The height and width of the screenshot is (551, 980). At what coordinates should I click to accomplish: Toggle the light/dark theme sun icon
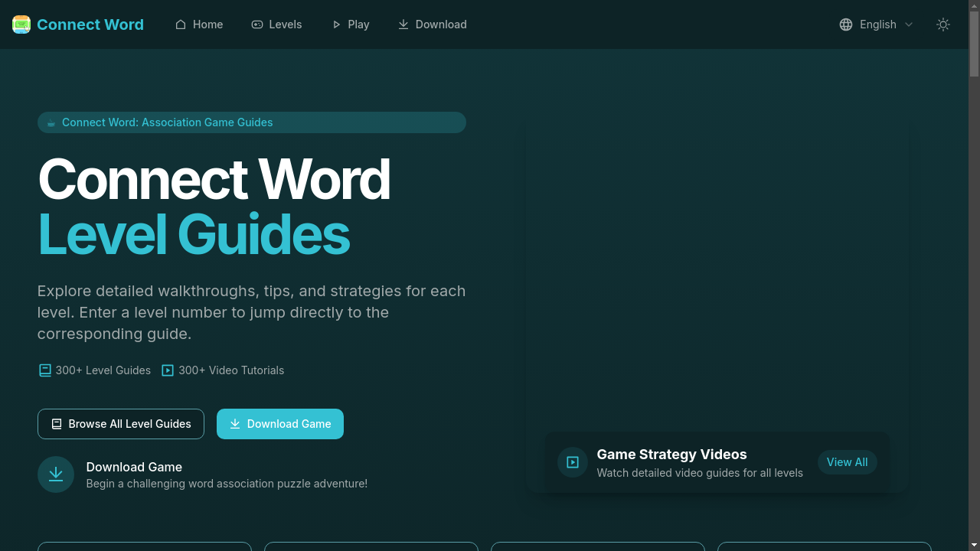click(x=943, y=24)
